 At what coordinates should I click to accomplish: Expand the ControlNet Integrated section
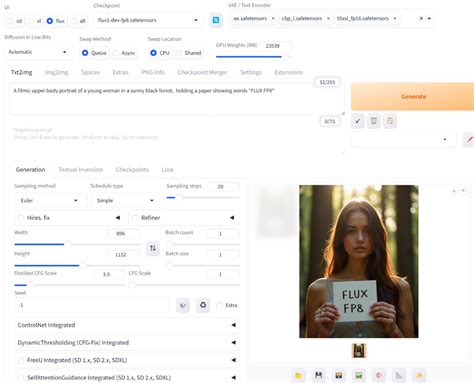coord(127,325)
